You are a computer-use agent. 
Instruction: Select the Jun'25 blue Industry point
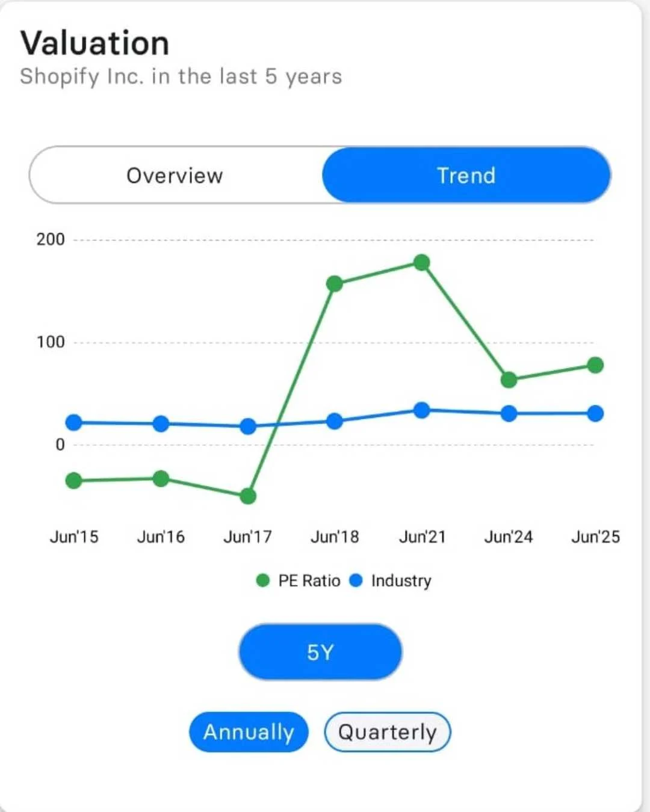(595, 414)
